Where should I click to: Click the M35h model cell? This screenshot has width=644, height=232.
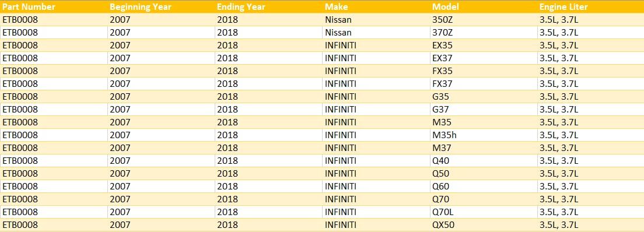pyautogui.click(x=484, y=135)
